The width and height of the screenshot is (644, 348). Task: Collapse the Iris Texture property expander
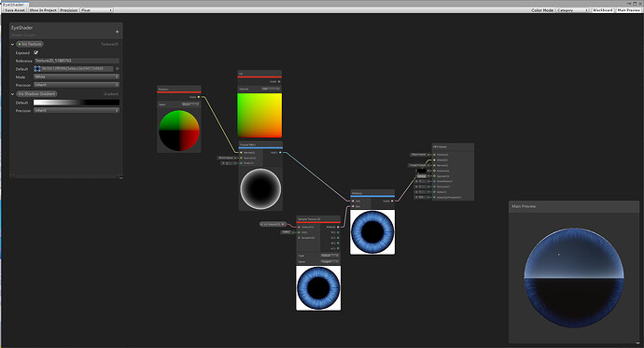coord(12,45)
